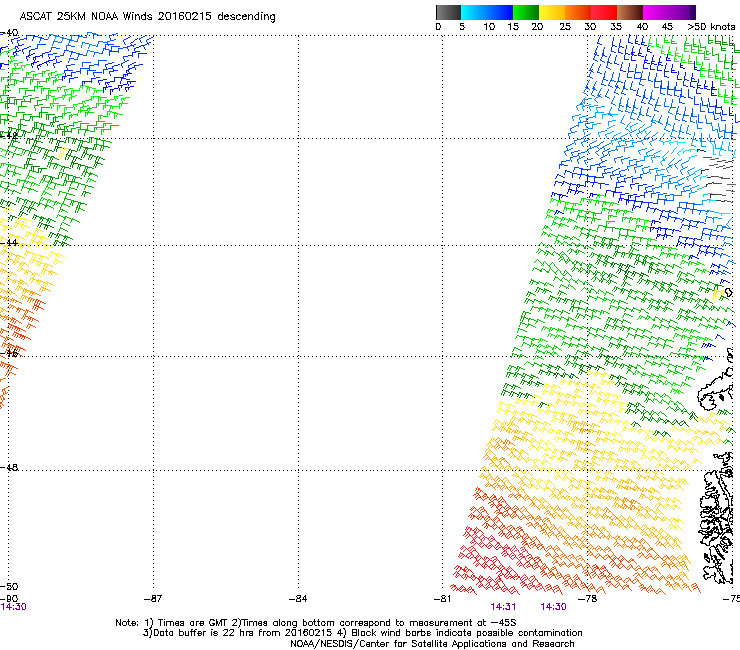740x650 pixels.
Task: Click the ASCAT 25KM NOAA Winds title
Action: (147, 16)
